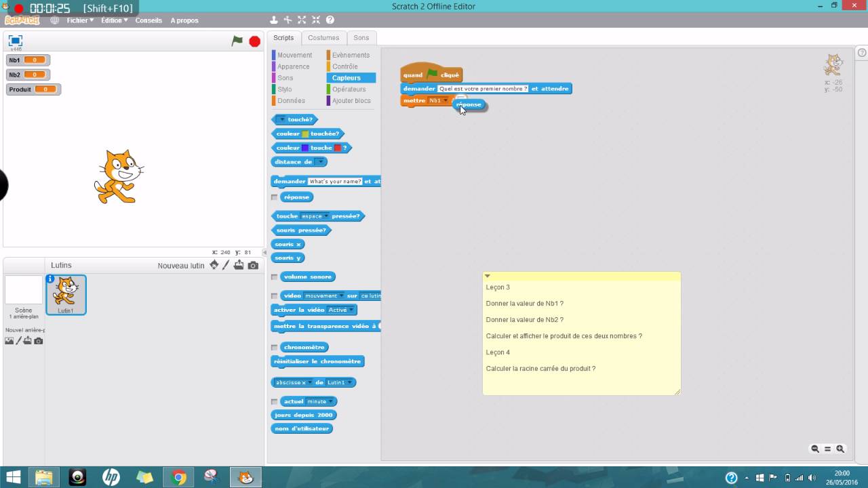Pick the red swatch in couleur touche block
868x488 pixels.
point(338,148)
